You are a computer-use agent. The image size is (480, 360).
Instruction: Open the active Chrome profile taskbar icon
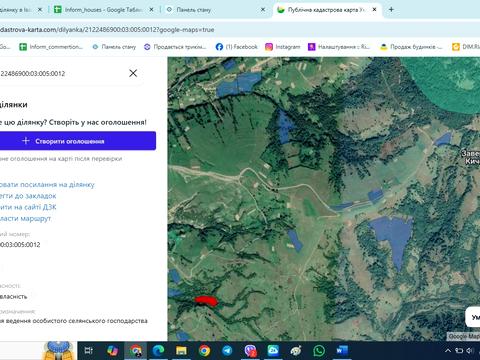(135, 351)
